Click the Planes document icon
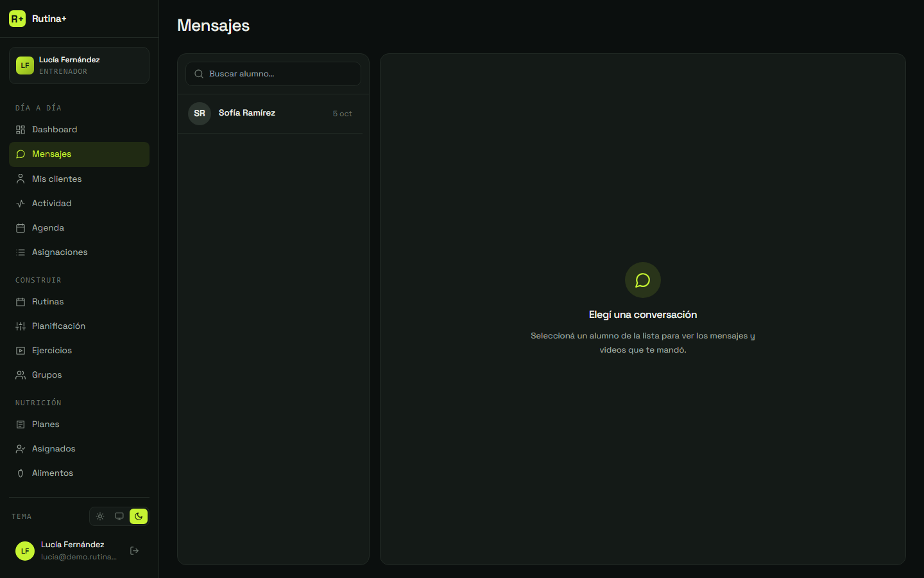Viewport: 924px width, 578px height. click(21, 425)
